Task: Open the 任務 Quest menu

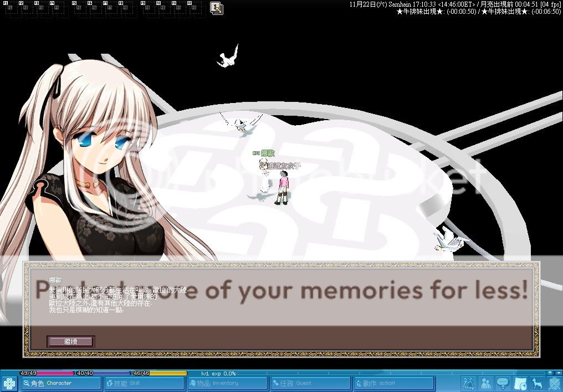Action: pyautogui.click(x=310, y=383)
